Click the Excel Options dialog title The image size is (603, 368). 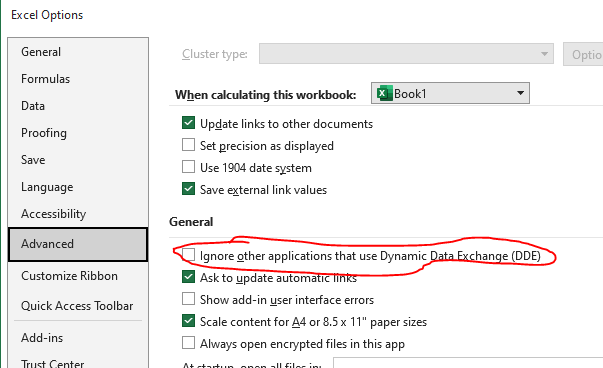coord(47,15)
